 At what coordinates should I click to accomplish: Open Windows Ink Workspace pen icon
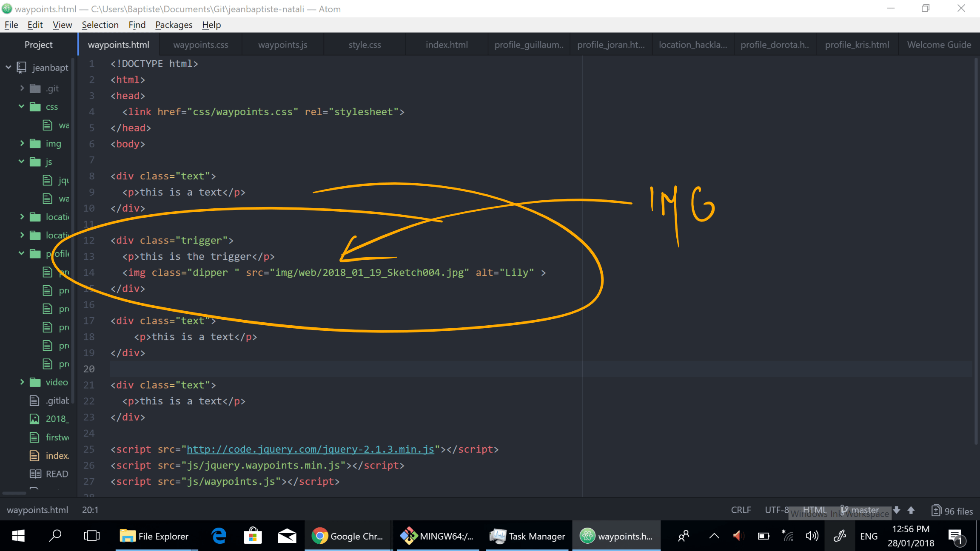(x=840, y=536)
